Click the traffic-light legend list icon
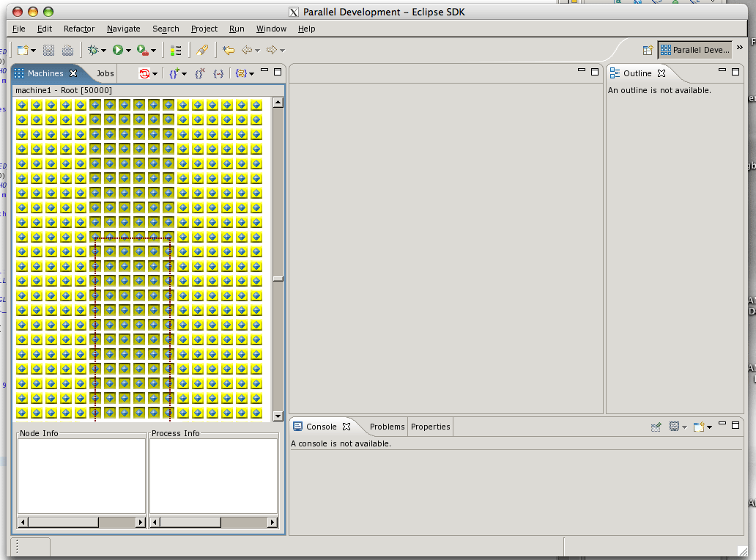Screen dimensions: 756x560 tap(176, 50)
